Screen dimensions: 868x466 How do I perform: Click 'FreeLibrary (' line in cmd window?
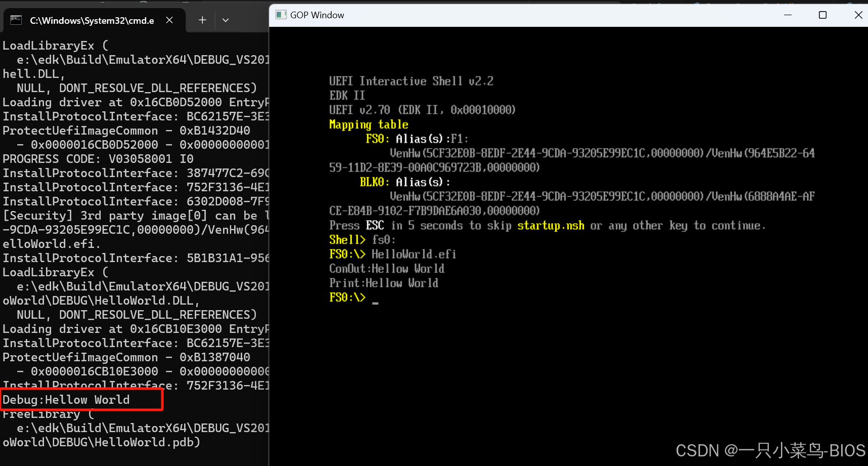pos(49,414)
